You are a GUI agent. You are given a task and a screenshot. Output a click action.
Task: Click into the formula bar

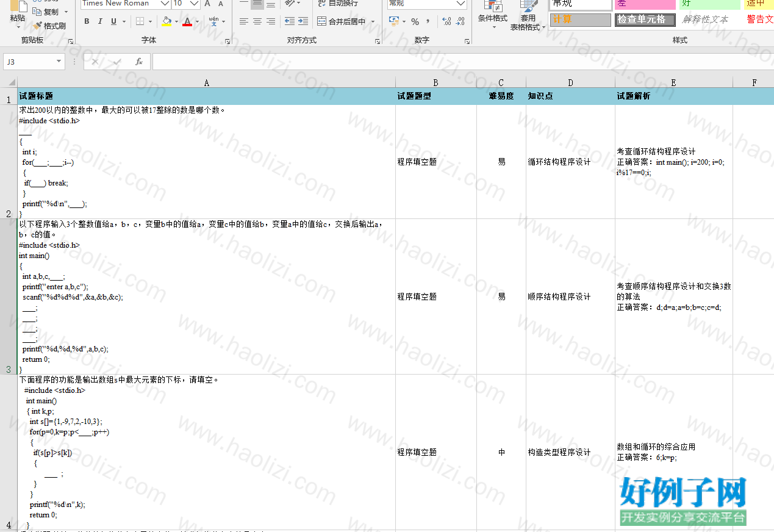click(463, 62)
